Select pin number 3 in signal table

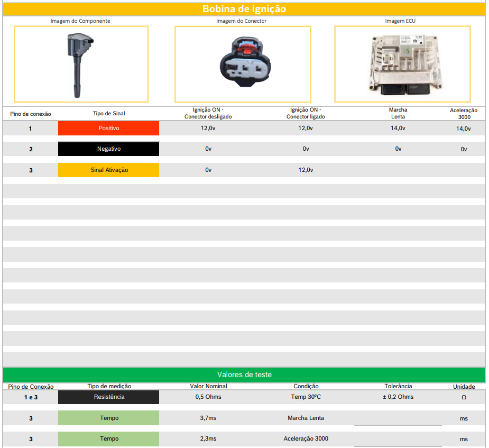[31, 170]
